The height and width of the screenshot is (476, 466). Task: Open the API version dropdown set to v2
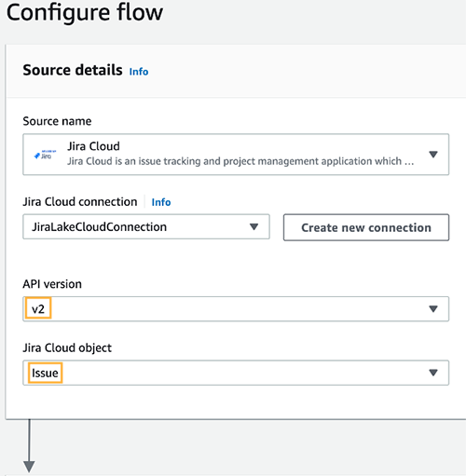click(236, 309)
